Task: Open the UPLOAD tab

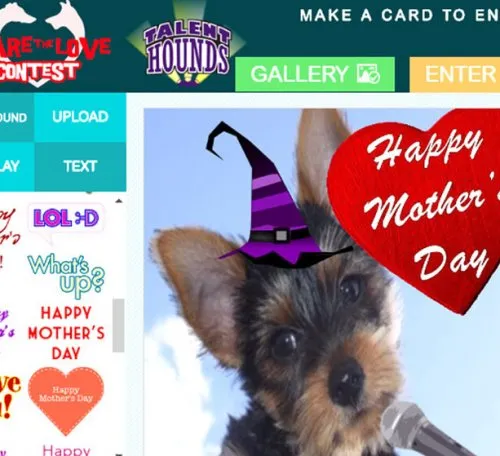Action: (80, 117)
